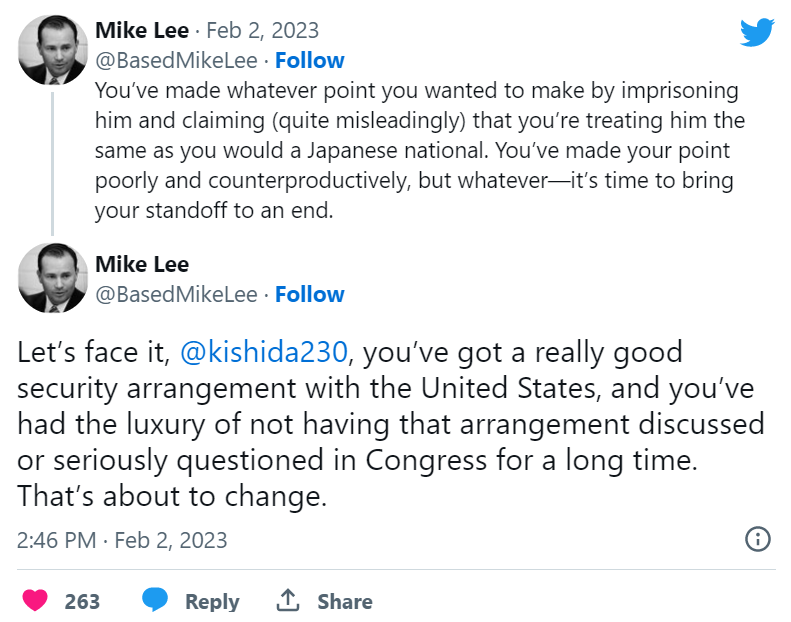Viewport: 791px width, 622px height.
Task: Click the 263 likes count
Action: pyautogui.click(x=82, y=601)
